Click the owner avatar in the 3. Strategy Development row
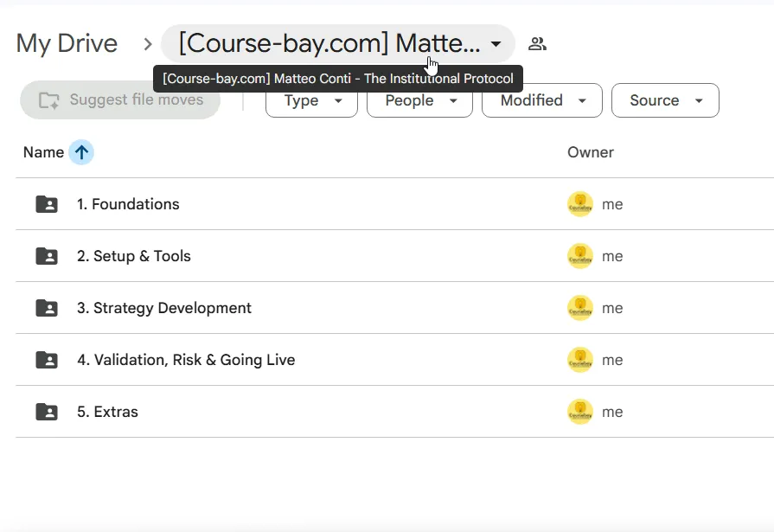The width and height of the screenshot is (774, 532). pos(580,308)
